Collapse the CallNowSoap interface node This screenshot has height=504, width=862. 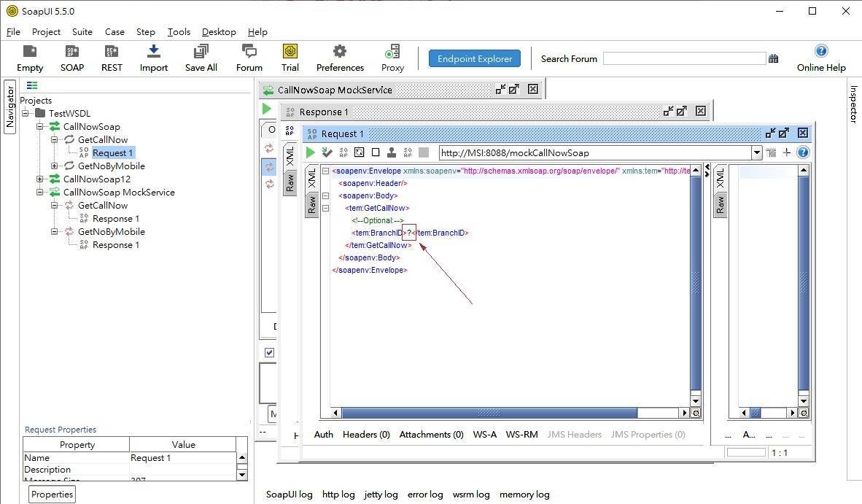[39, 126]
